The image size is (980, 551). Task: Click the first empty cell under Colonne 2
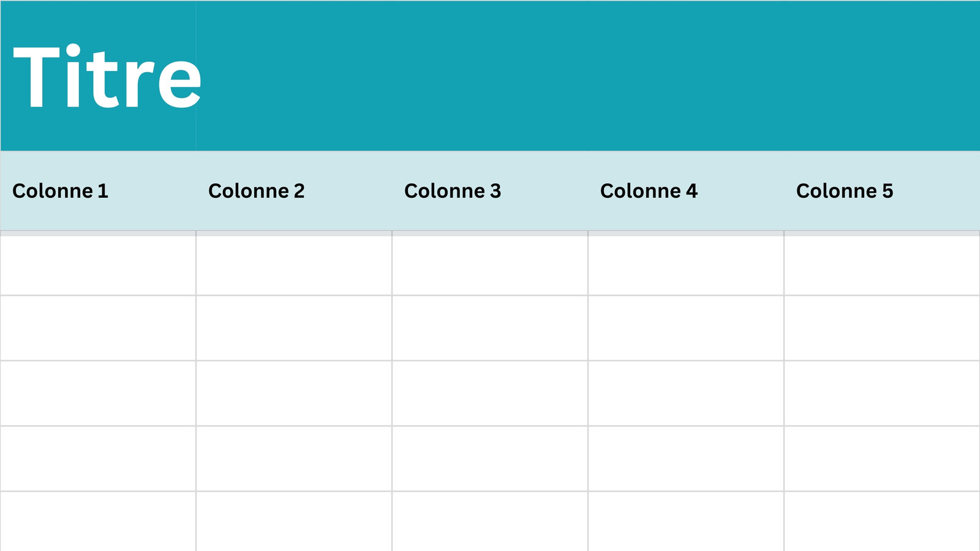(294, 263)
